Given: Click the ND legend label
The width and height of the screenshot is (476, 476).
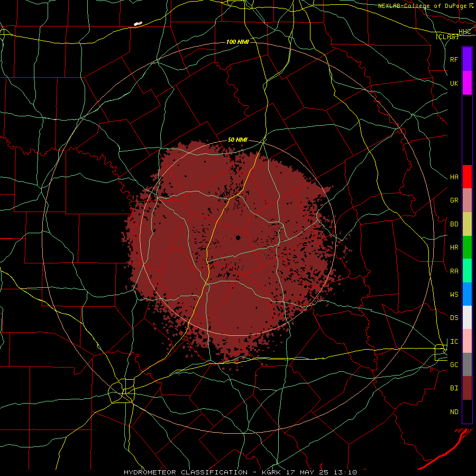Looking at the screenshot, I should coord(454,412).
